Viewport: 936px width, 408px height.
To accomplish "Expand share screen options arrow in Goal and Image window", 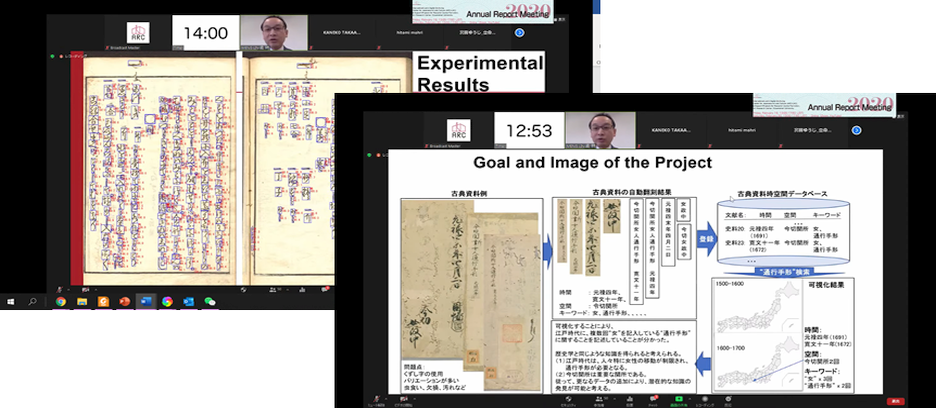I will (690, 398).
